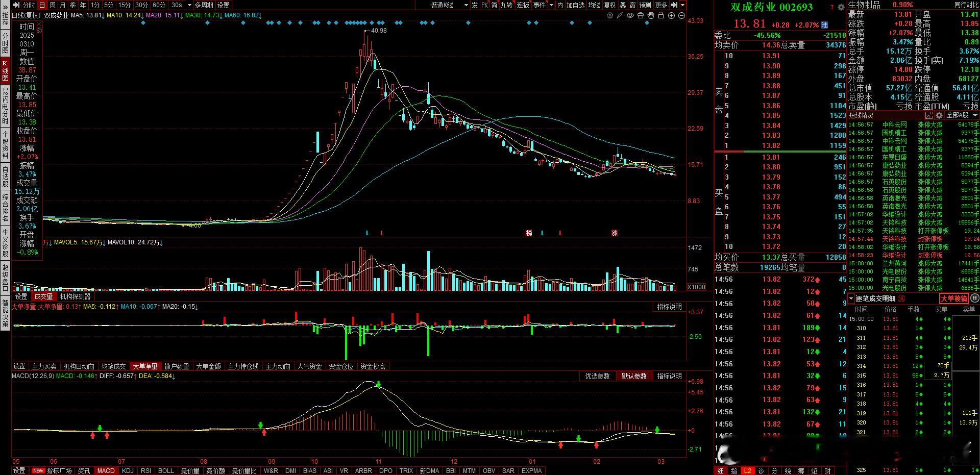Open the 短线精灵 gear settings icon
980x475 pixels.
tap(939, 115)
